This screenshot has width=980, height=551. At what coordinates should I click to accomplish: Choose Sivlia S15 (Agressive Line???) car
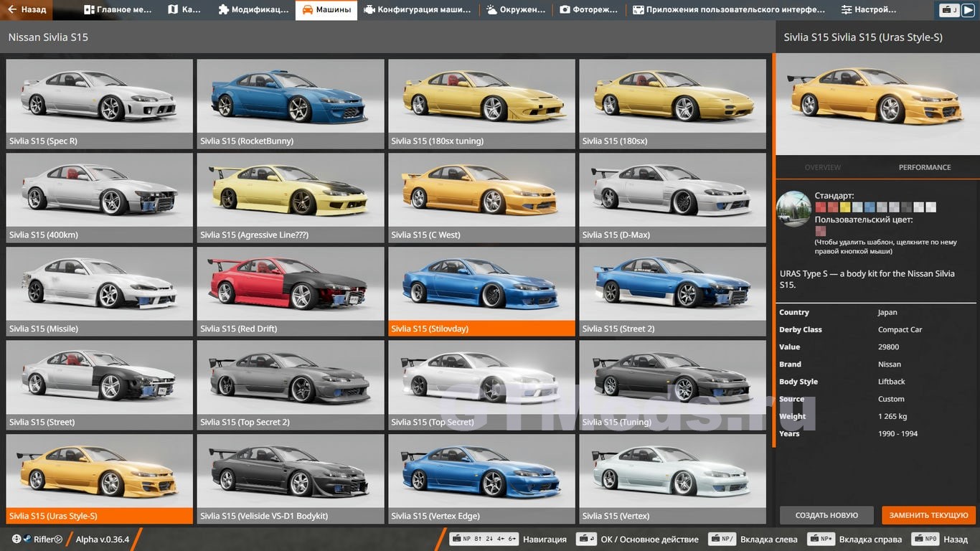pos(291,197)
